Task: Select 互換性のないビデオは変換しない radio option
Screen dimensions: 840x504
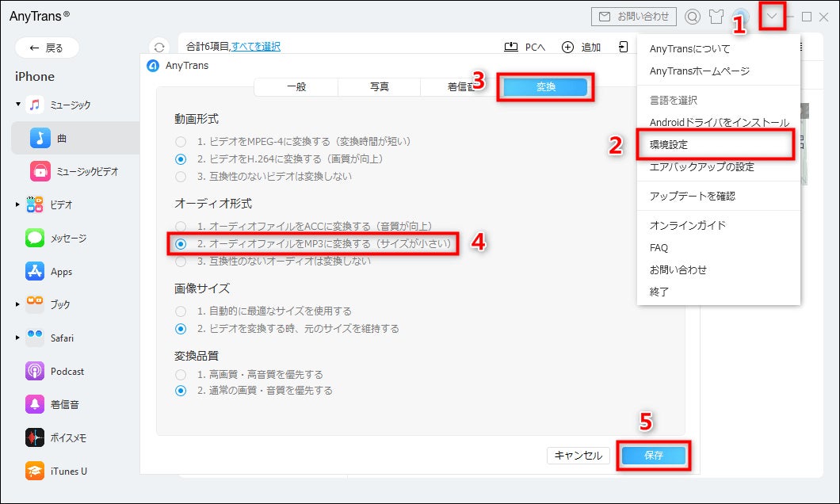Action: 181,176
